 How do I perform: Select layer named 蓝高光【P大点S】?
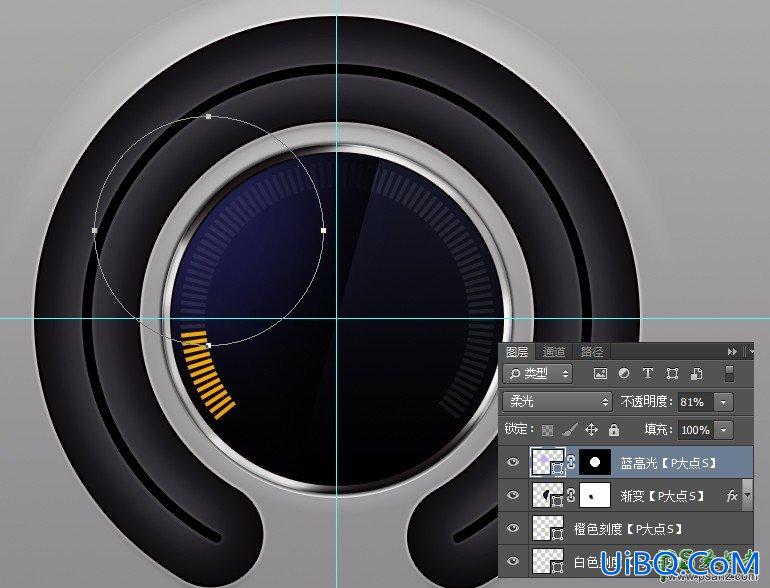pyautogui.click(x=668, y=463)
